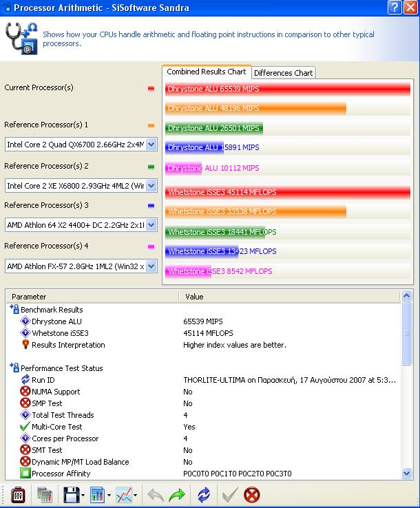Click the magenta Reference Processor 4 swatch

click(151, 246)
